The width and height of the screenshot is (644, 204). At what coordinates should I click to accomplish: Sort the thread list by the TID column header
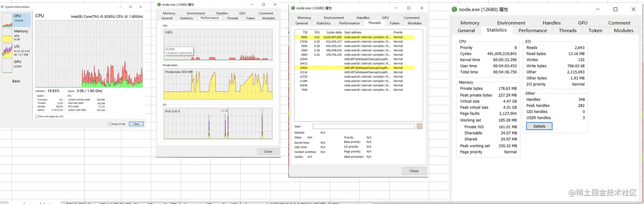coord(305,32)
